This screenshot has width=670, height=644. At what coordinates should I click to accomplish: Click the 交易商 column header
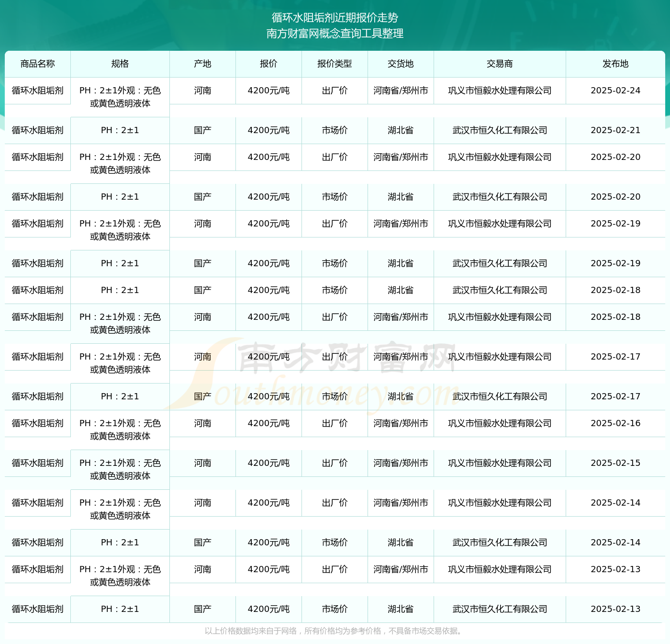[500, 64]
